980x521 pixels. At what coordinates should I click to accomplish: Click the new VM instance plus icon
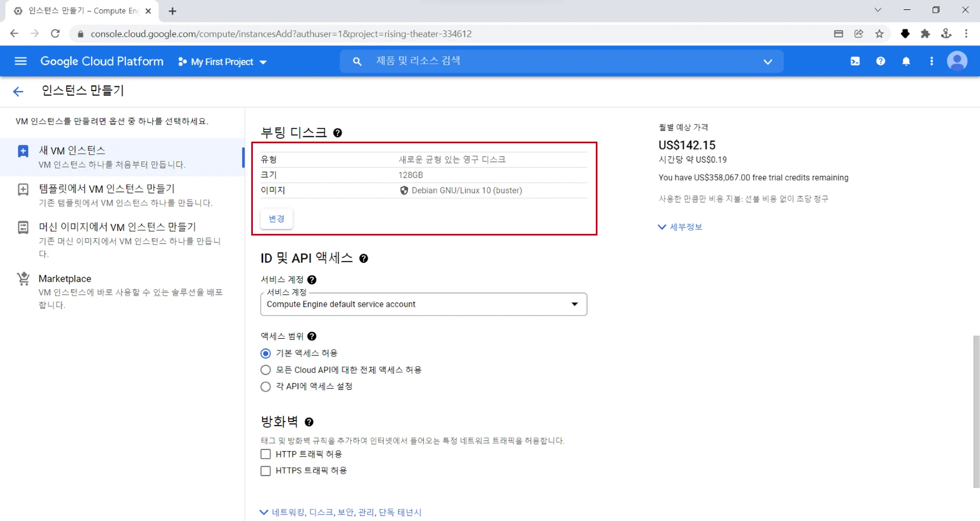pos(23,151)
